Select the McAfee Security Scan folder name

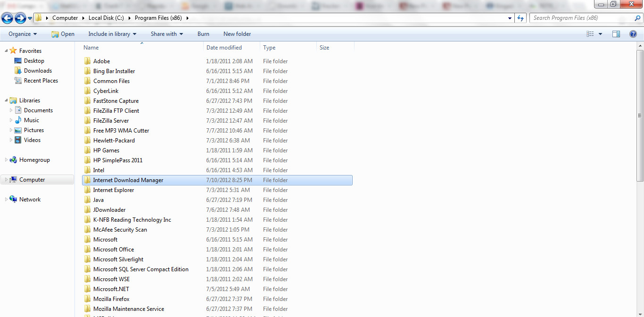coord(120,230)
